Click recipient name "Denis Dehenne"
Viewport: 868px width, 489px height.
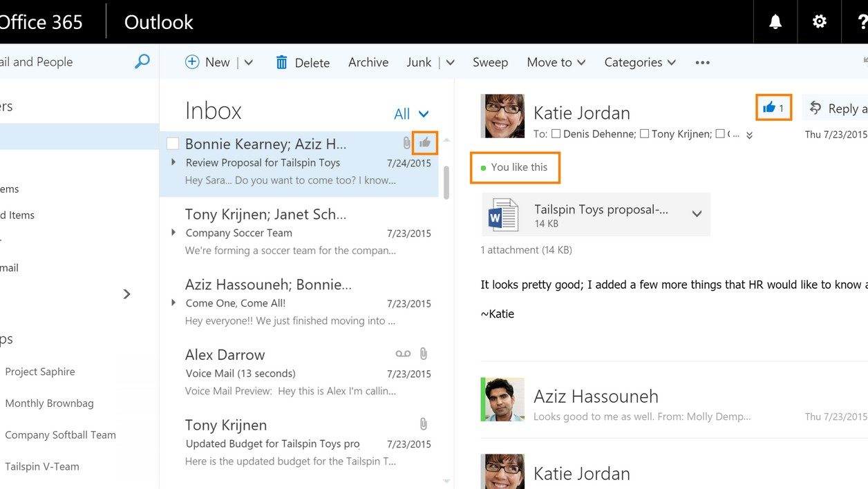[x=599, y=134]
